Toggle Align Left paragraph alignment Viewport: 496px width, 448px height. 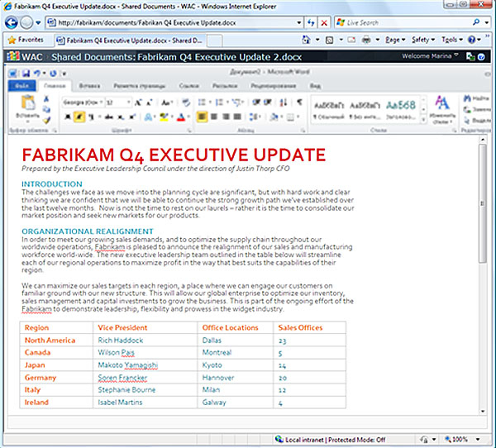click(203, 117)
